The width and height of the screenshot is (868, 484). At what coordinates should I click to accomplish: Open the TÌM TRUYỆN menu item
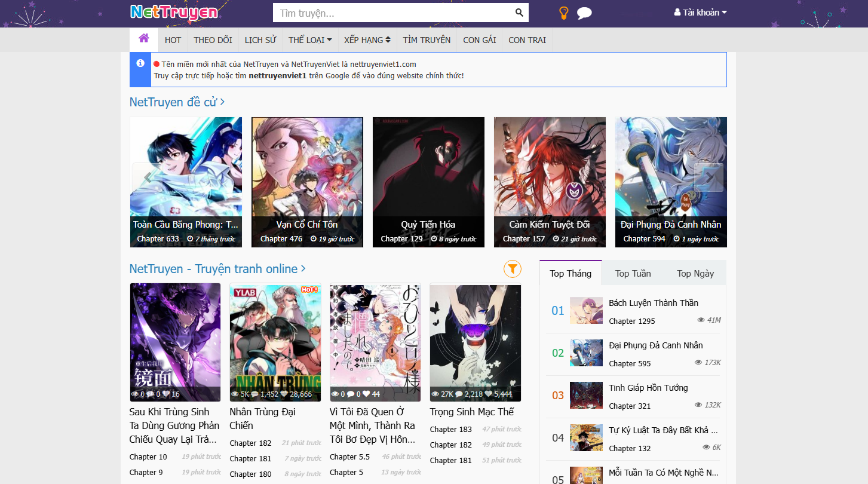tap(427, 40)
